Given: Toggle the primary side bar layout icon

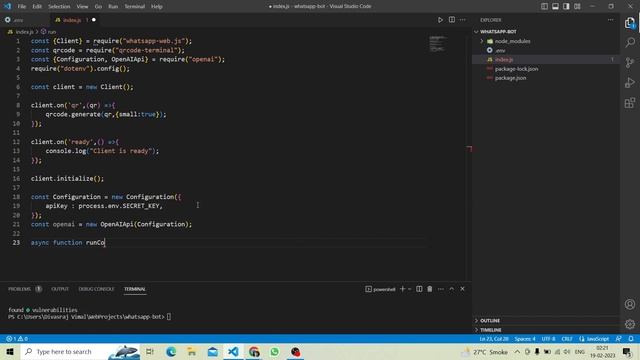Looking at the screenshot, I should coord(544,6).
